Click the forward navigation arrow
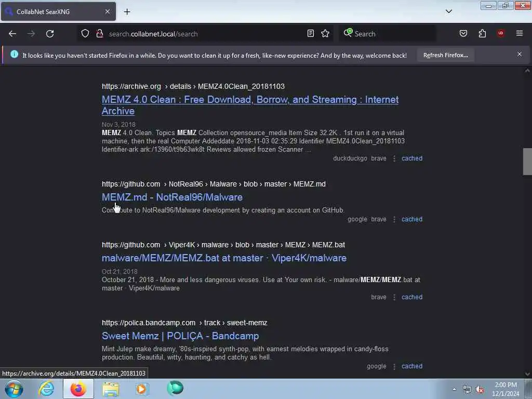This screenshot has height=399, width=532. pyautogui.click(x=31, y=34)
